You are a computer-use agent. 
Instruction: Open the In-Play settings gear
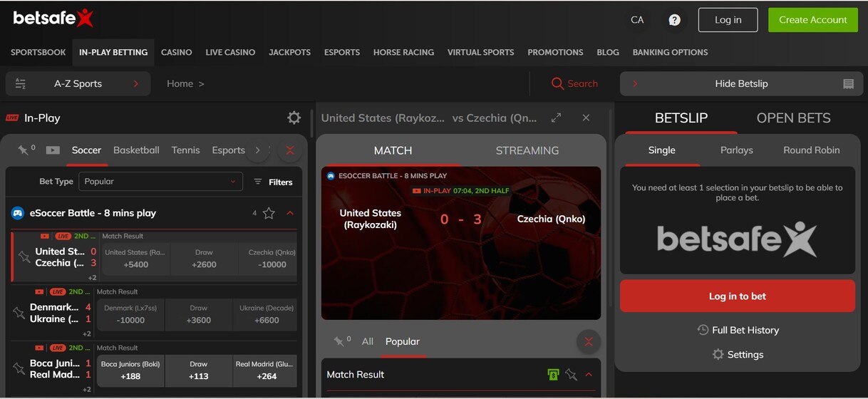pyautogui.click(x=294, y=118)
